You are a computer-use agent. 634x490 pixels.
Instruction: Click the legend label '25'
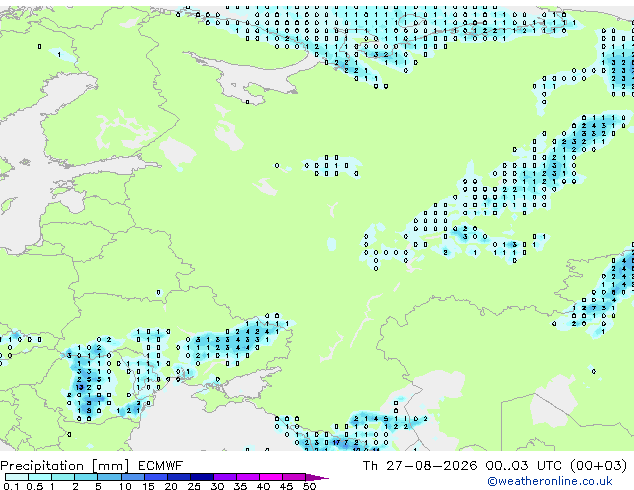click(194, 486)
